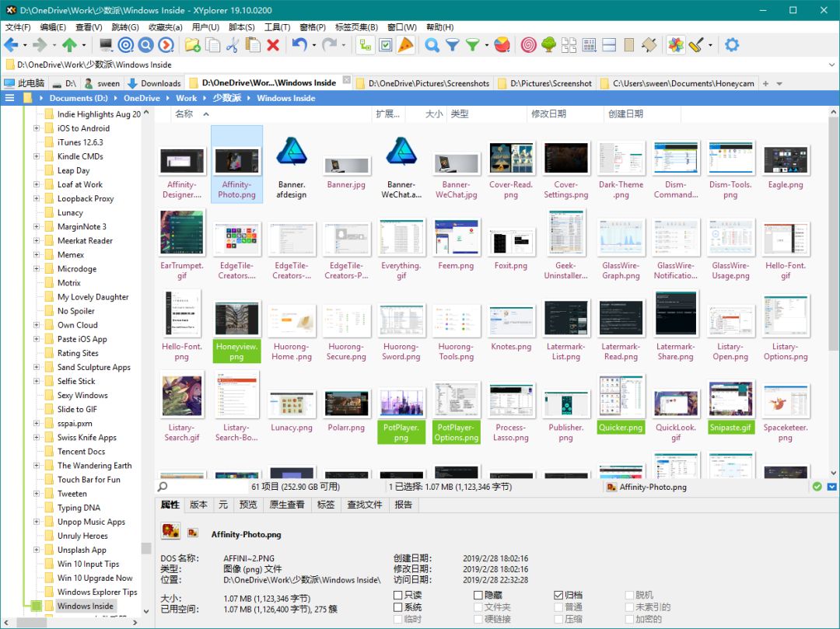
Task: Select Touch Bar for Fun folder in tree
Action: coord(89,480)
